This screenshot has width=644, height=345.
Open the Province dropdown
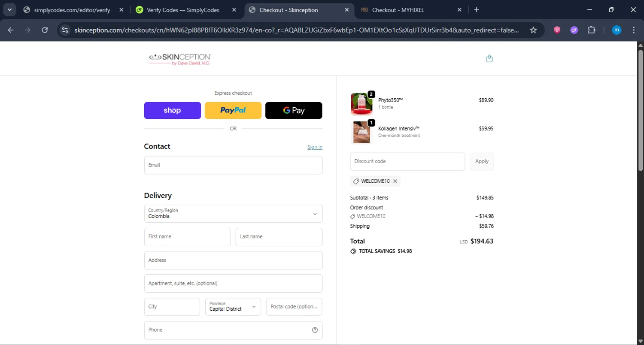pyautogui.click(x=233, y=307)
